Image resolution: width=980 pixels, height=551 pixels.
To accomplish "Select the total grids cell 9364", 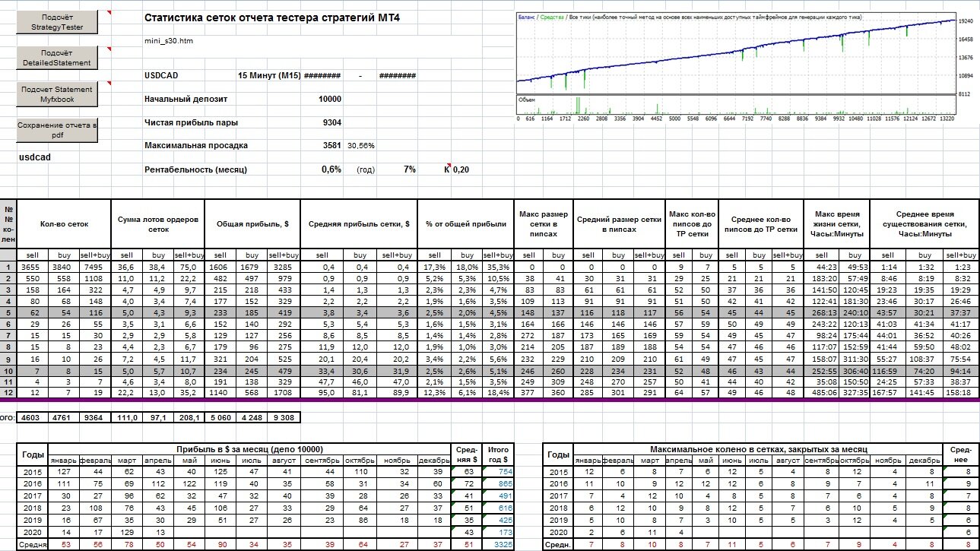I will (95, 417).
